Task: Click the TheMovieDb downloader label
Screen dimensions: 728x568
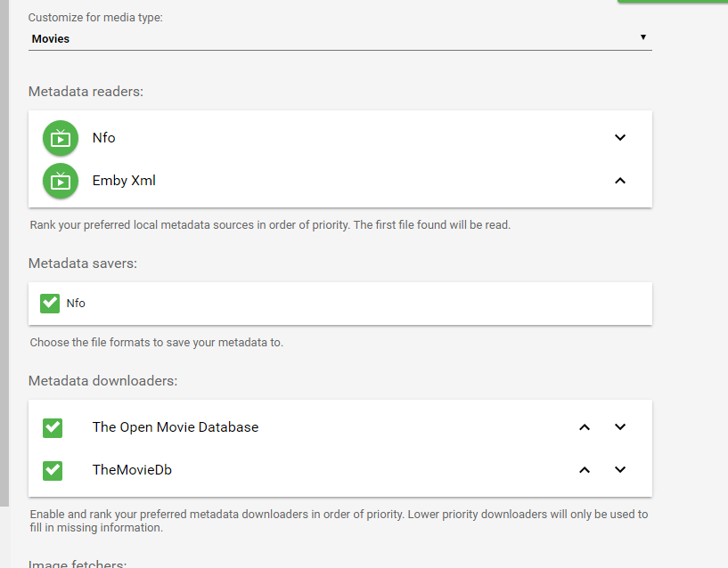Action: pos(132,470)
